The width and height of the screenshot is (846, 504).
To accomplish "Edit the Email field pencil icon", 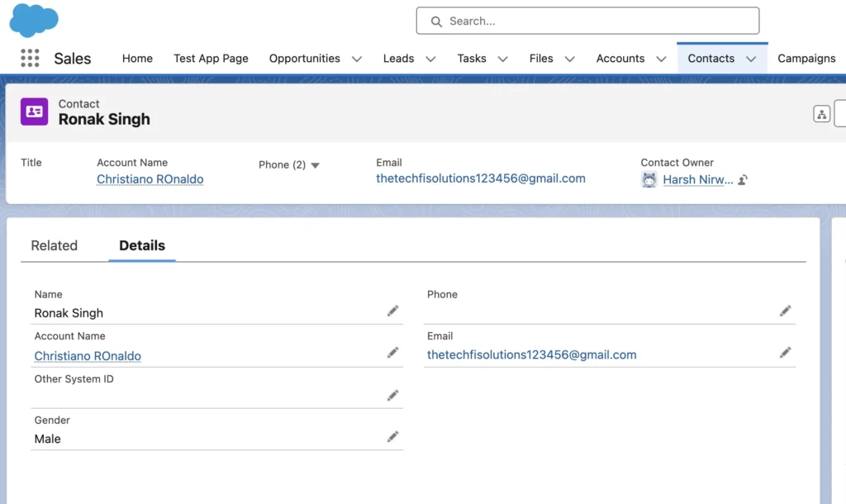I will [785, 351].
